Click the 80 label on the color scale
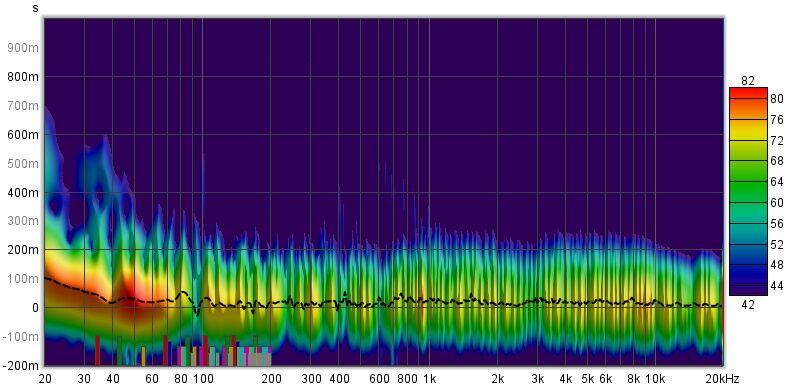The width and height of the screenshot is (800, 390). 776,99
